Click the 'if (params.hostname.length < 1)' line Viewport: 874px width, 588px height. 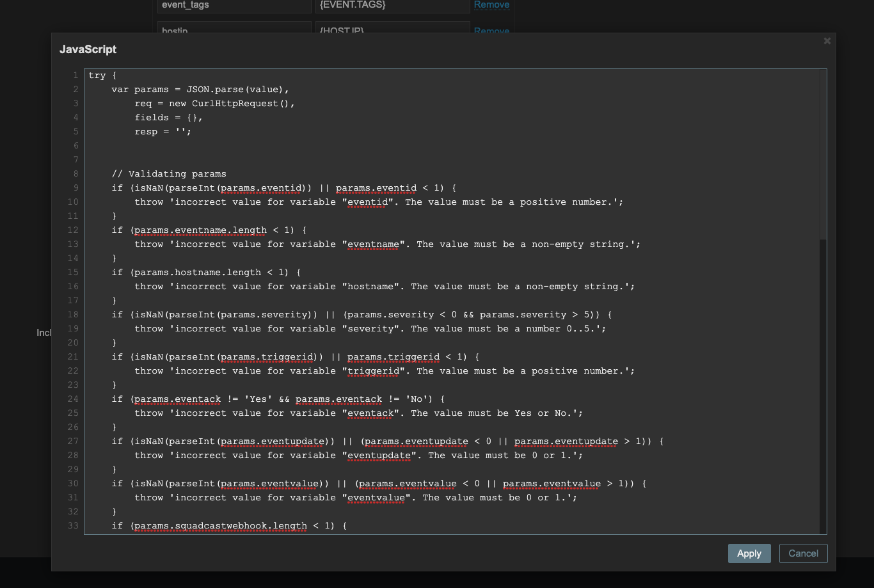click(206, 273)
